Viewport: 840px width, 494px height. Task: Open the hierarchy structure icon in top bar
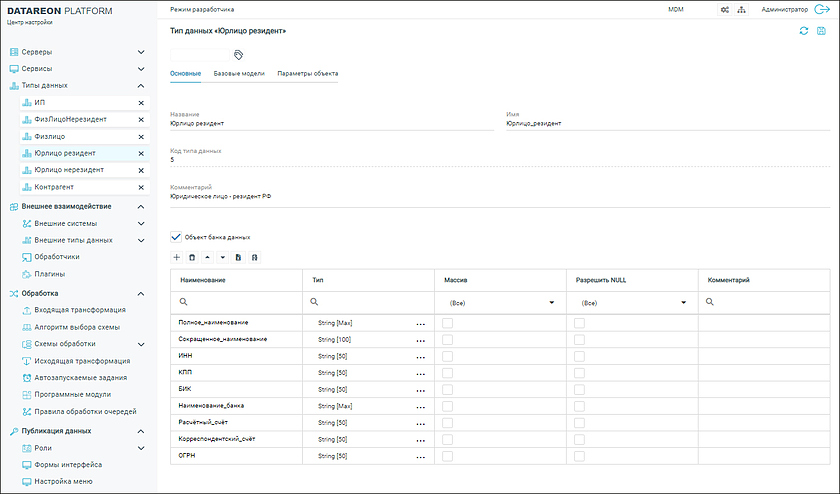(741, 9)
